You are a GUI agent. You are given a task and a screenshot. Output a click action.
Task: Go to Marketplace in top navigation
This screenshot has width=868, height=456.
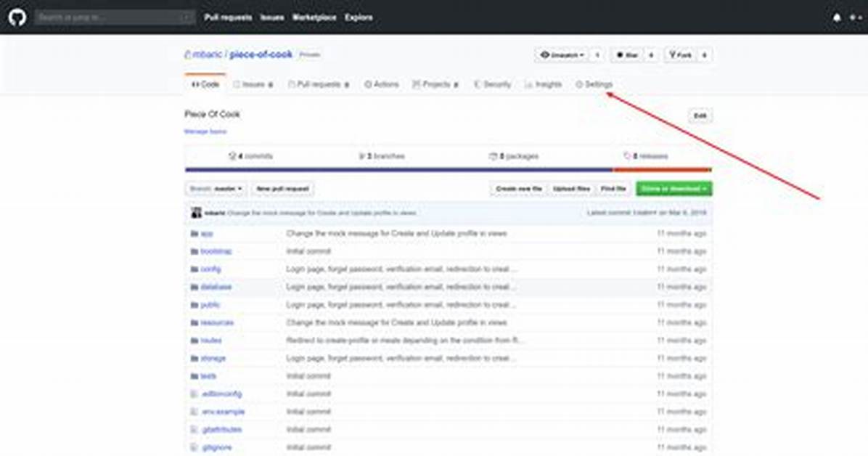click(314, 17)
